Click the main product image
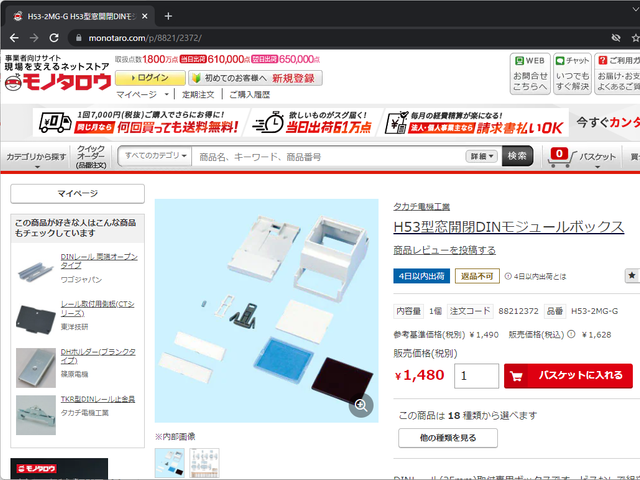 267,311
